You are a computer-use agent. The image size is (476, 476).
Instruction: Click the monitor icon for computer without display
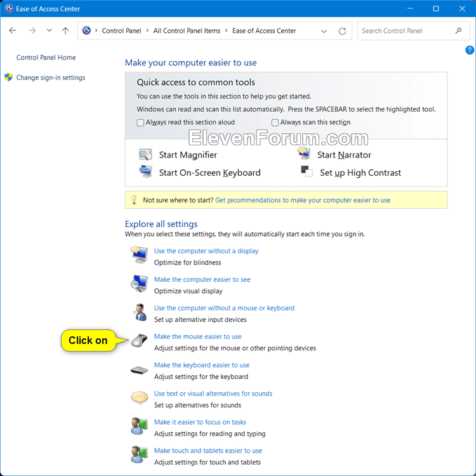(139, 255)
